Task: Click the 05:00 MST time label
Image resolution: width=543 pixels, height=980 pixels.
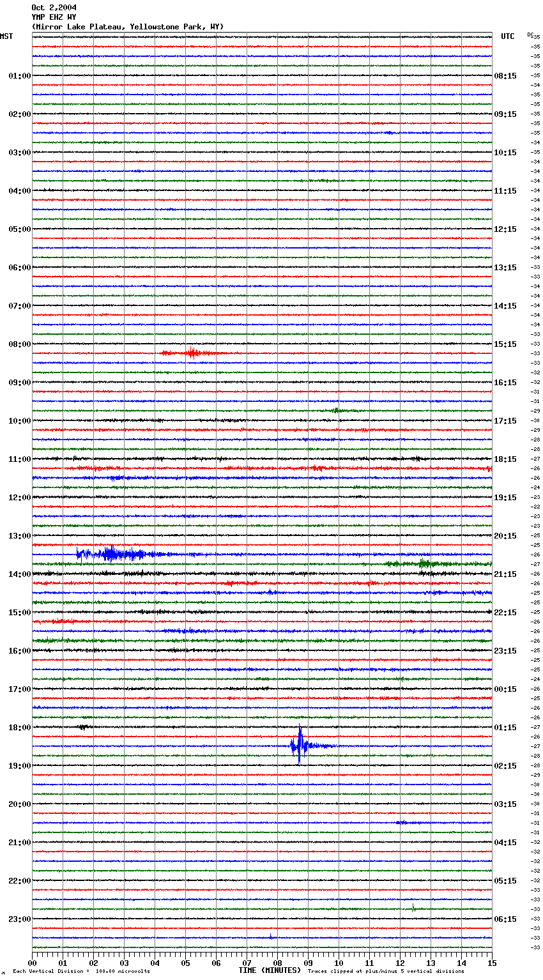Action: click(19, 229)
